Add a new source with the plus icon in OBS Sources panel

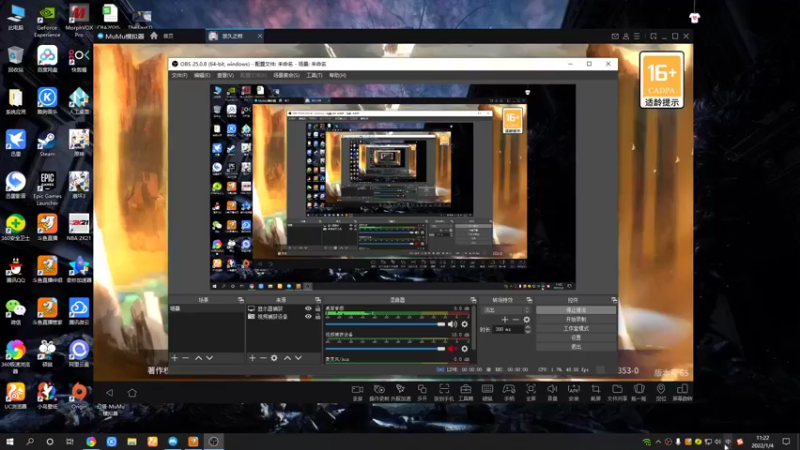pos(252,358)
